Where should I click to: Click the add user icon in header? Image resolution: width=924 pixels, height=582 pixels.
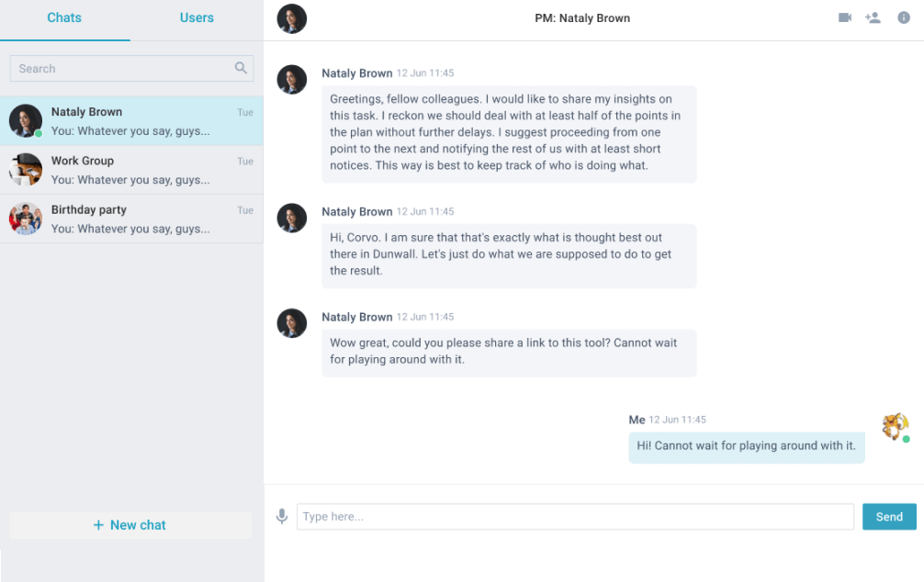873,17
